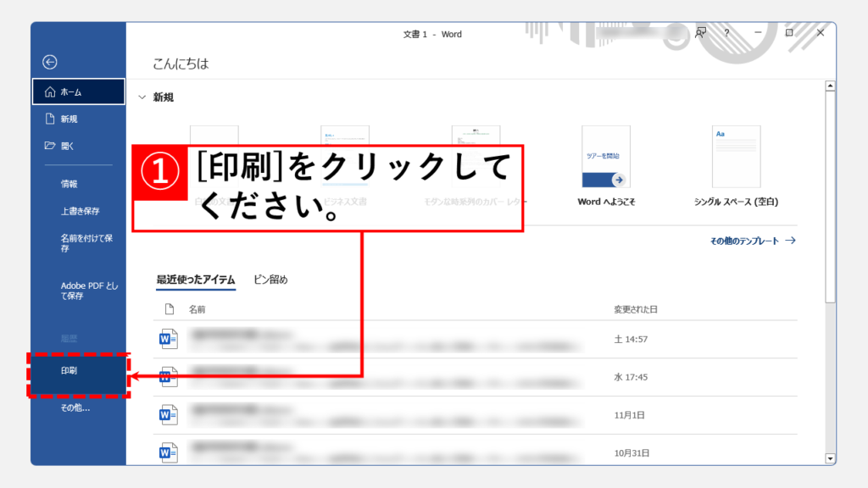Image resolution: width=868 pixels, height=488 pixels.
Task: Switch to the 最近使ったアイテム tab
Action: pyautogui.click(x=196, y=280)
